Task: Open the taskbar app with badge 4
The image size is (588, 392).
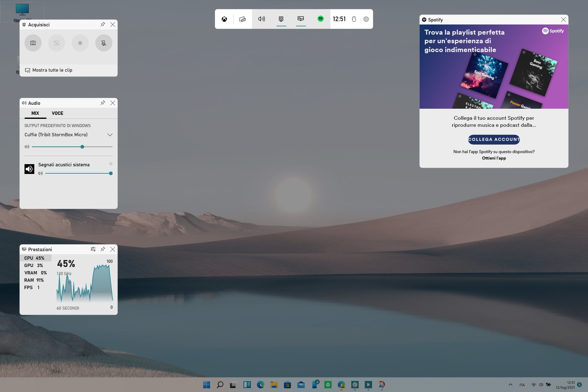Action: click(x=315, y=385)
